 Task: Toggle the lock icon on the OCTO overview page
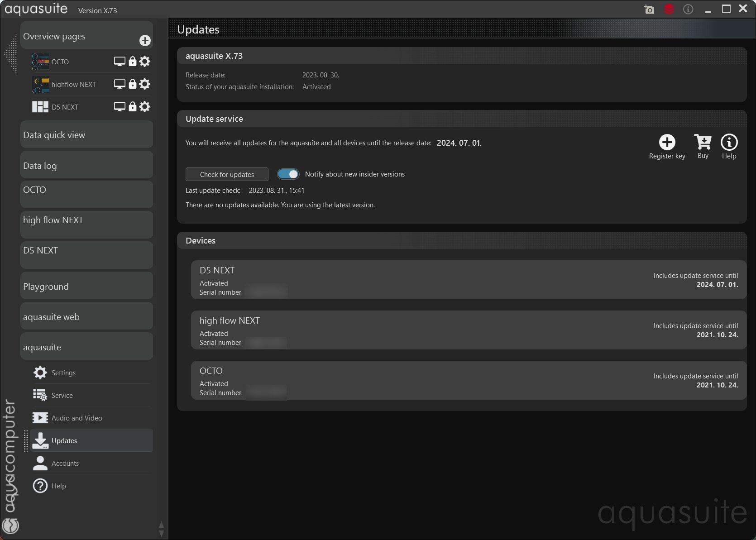pos(133,62)
